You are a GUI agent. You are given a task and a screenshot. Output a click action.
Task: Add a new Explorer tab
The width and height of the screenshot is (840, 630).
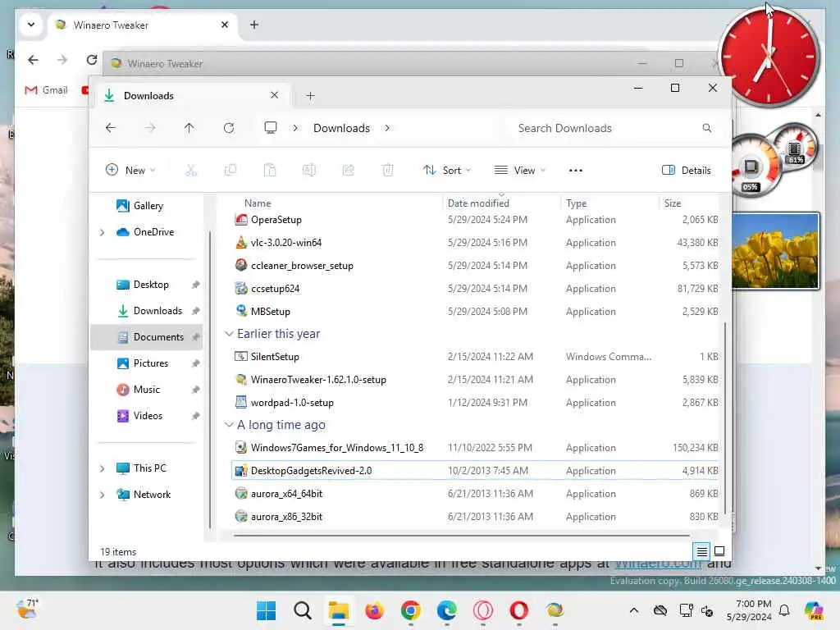click(310, 96)
